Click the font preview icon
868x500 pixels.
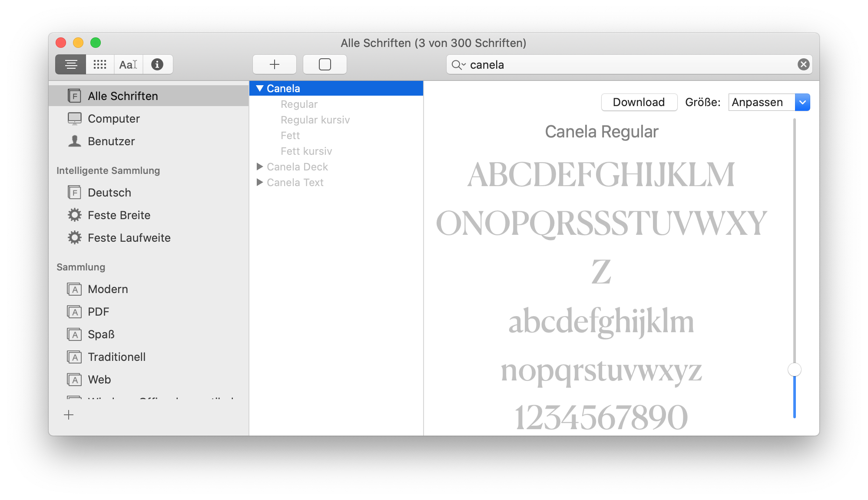point(128,64)
